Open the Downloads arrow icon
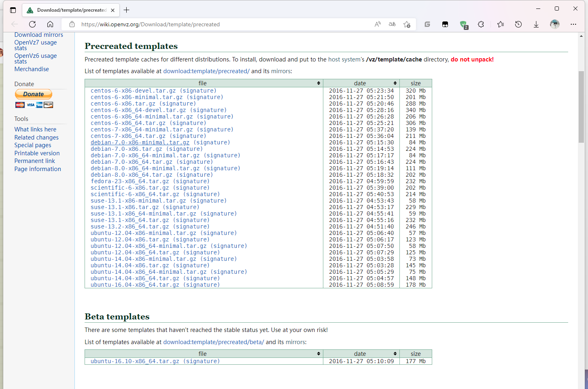Viewport: 588px width, 389px height. pos(536,24)
